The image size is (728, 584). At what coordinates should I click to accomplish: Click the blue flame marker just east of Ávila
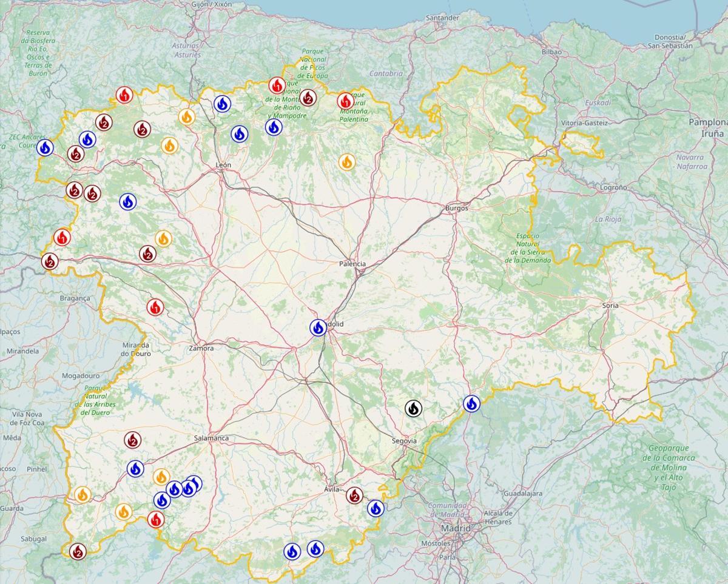coord(376,508)
